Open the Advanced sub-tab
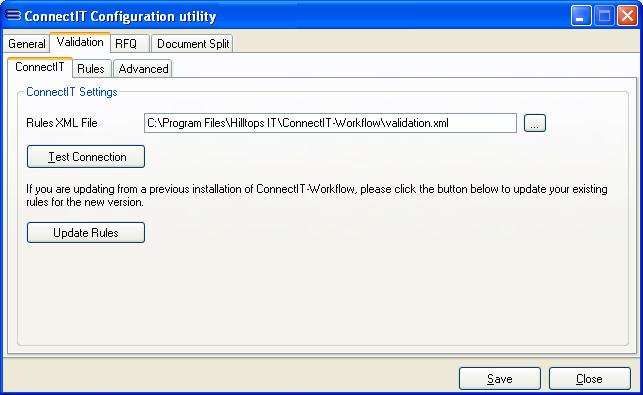Screen dimensions: 643x395 click(143, 68)
